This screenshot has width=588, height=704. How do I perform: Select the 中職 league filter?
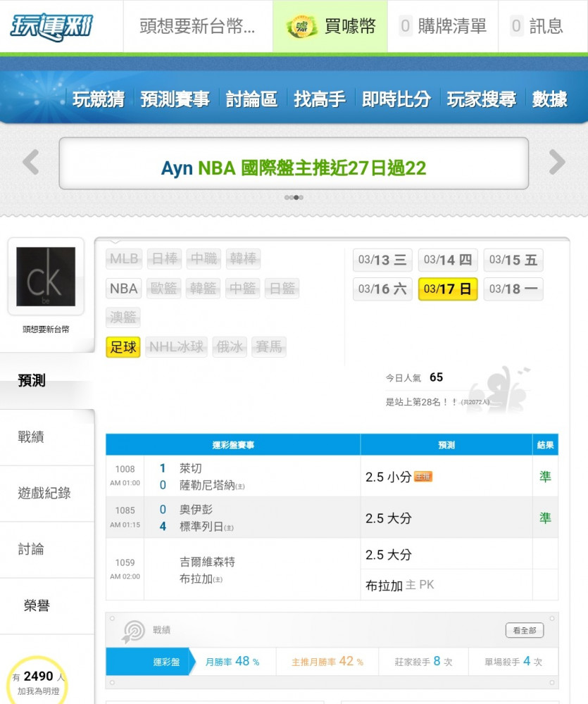[x=204, y=258]
